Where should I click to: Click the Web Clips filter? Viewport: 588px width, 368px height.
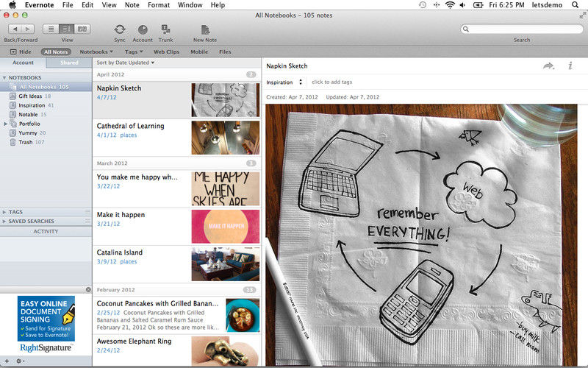(167, 52)
